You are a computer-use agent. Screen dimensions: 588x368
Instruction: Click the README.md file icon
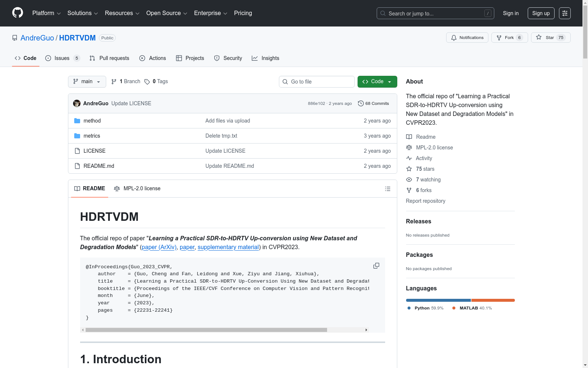tap(77, 166)
